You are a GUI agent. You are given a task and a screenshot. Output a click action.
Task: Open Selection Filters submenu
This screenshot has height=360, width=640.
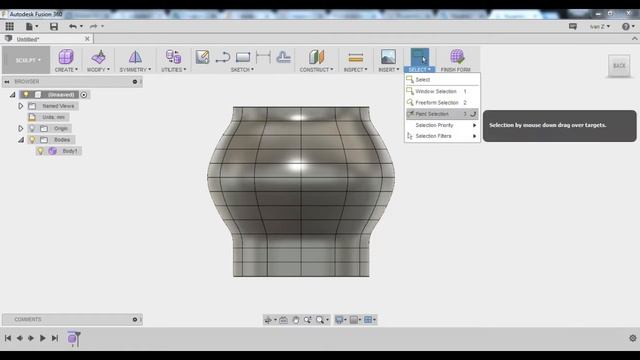pyautogui.click(x=442, y=136)
